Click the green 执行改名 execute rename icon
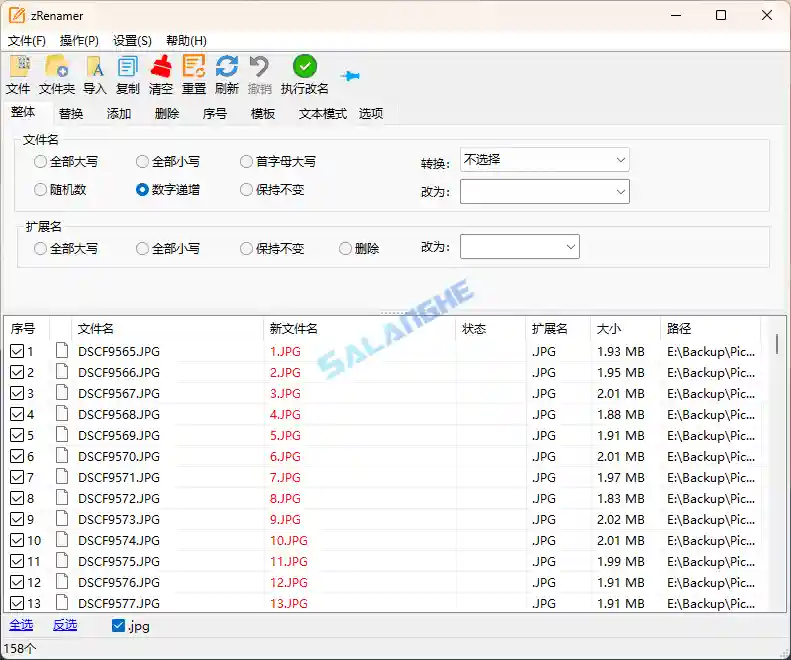 pos(305,67)
